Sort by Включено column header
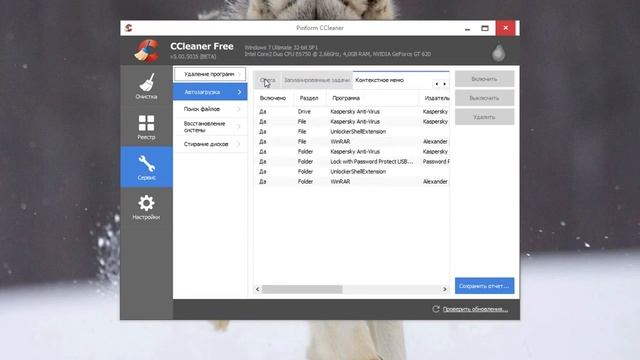The width and height of the screenshot is (640, 360). [x=273, y=98]
